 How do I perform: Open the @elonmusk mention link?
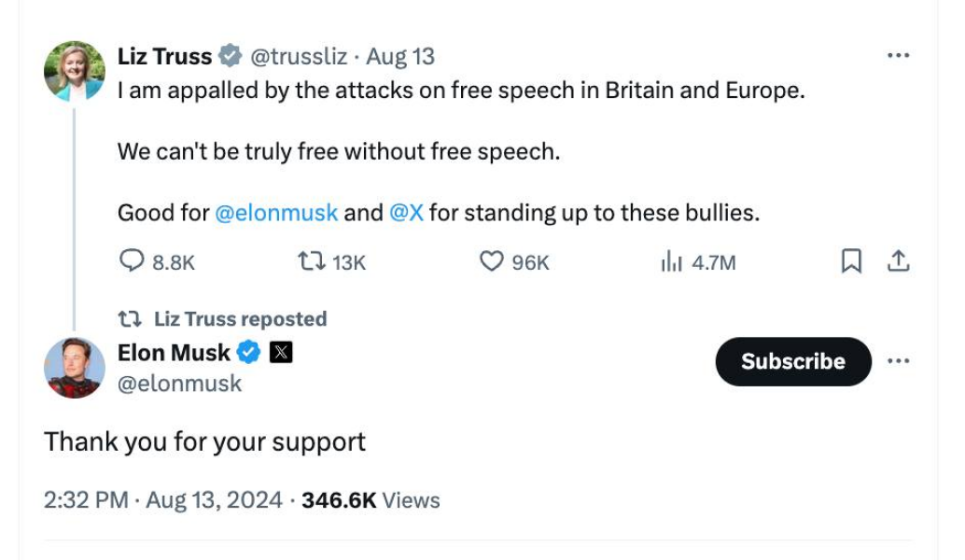coord(276,213)
